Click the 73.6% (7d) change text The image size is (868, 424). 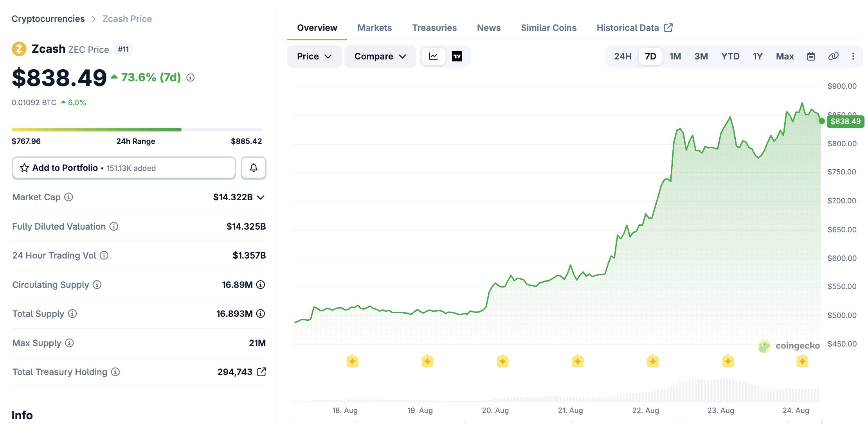click(151, 77)
